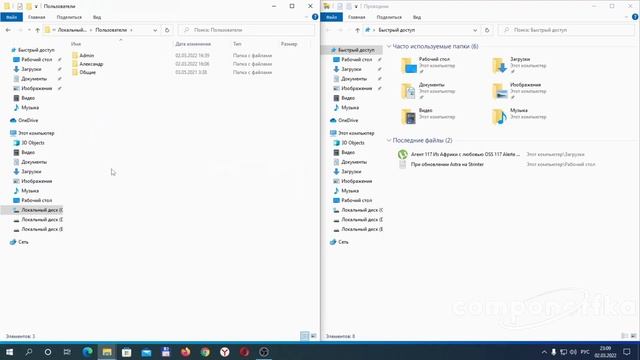Expand ribbon chevron in right window
Image resolution: width=640 pixels, height=360 pixels.
click(627, 17)
